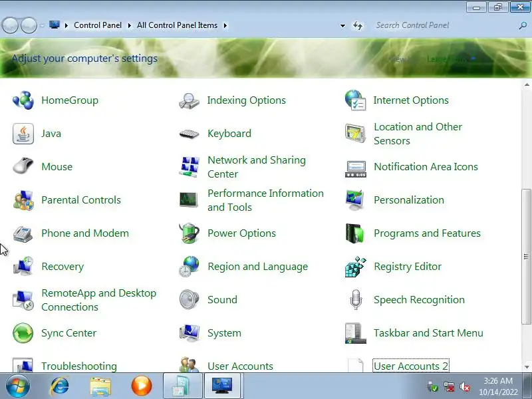Click the Troubleshooting icon
Viewport: 532px width, 399px height.
[x=23, y=365]
